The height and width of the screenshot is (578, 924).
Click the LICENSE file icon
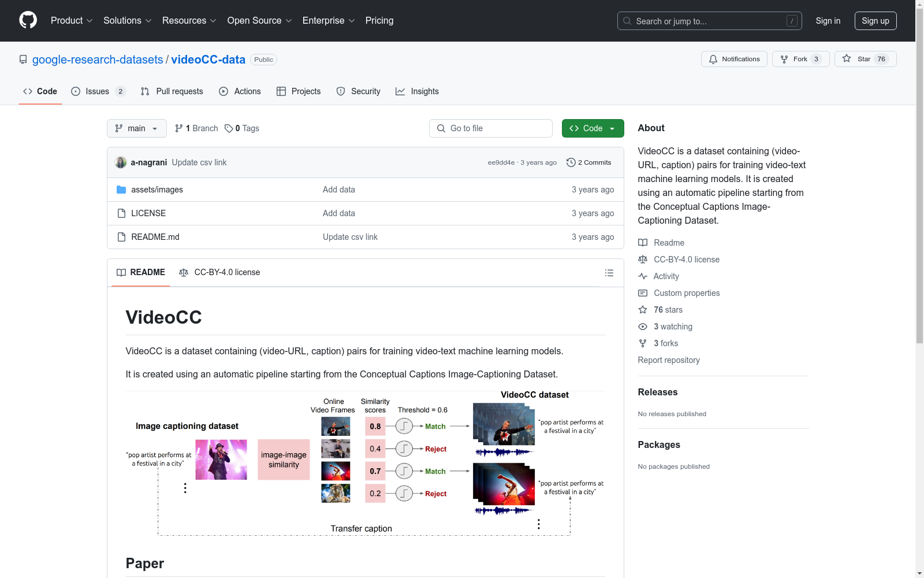121,213
